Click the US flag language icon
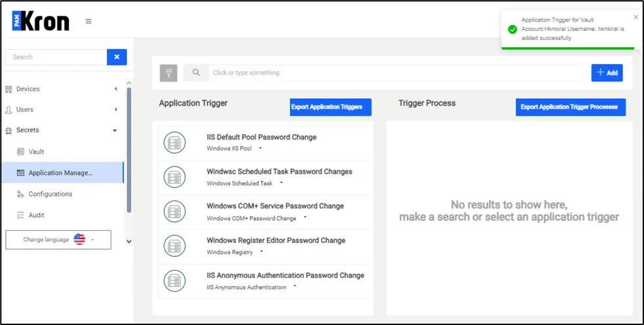The width and height of the screenshot is (644, 325). tap(79, 240)
